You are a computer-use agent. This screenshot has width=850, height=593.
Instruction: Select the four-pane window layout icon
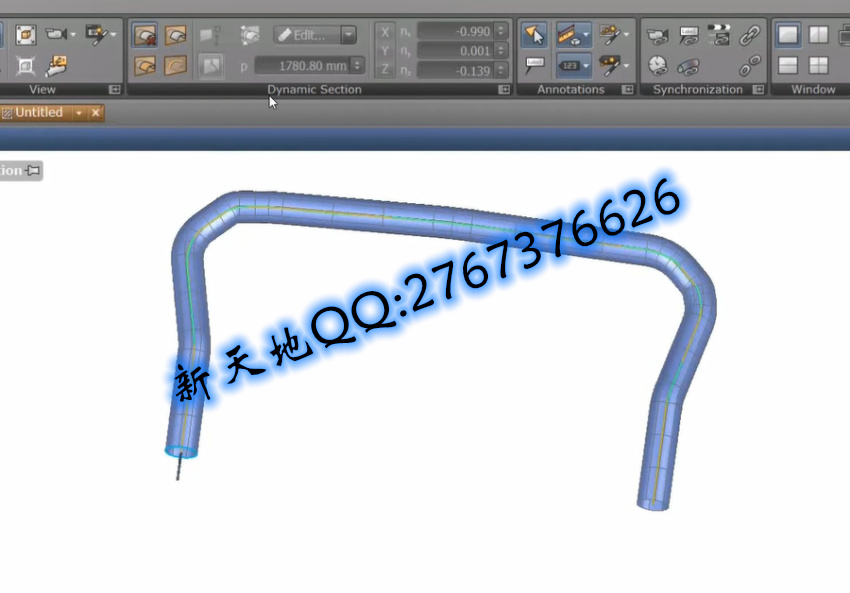point(818,66)
